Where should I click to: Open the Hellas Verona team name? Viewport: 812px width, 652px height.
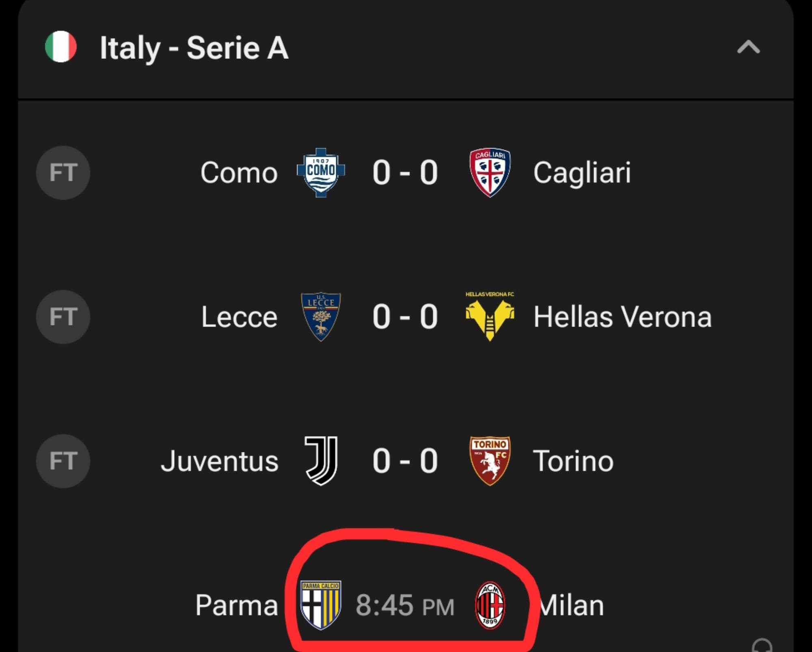[622, 316]
